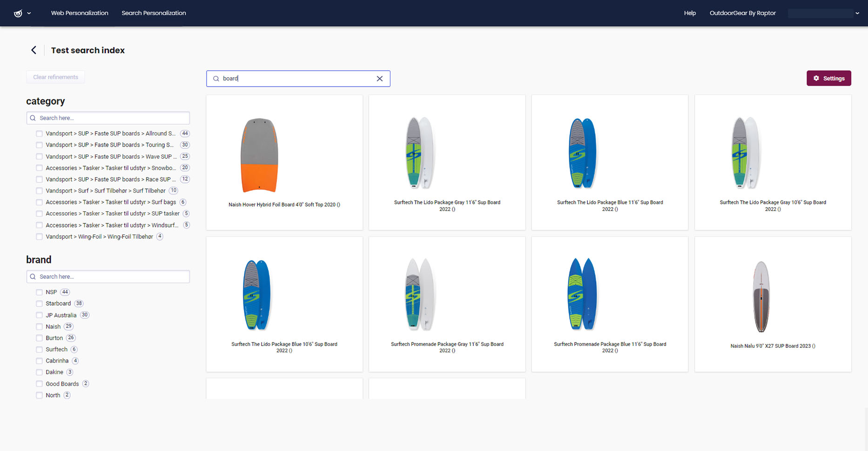Go back using the left arrow
The height and width of the screenshot is (451, 868).
point(34,50)
